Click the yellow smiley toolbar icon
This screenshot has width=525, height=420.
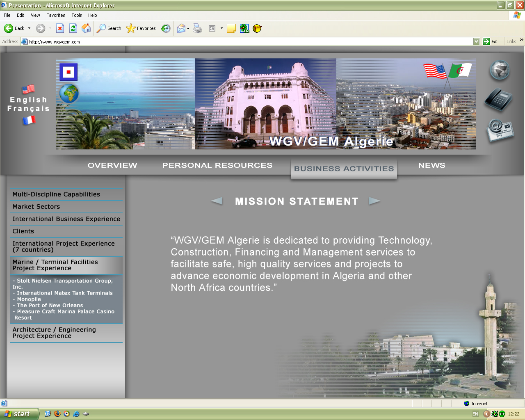click(257, 28)
